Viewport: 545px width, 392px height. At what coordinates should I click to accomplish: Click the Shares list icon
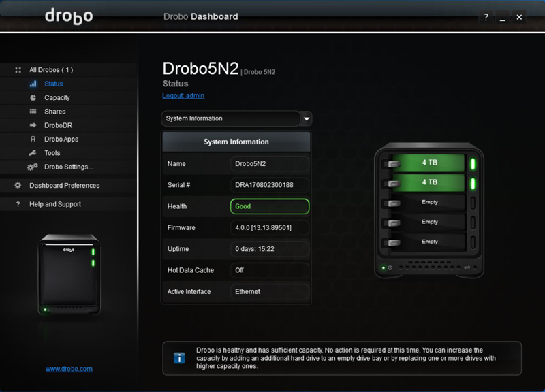[x=33, y=112]
